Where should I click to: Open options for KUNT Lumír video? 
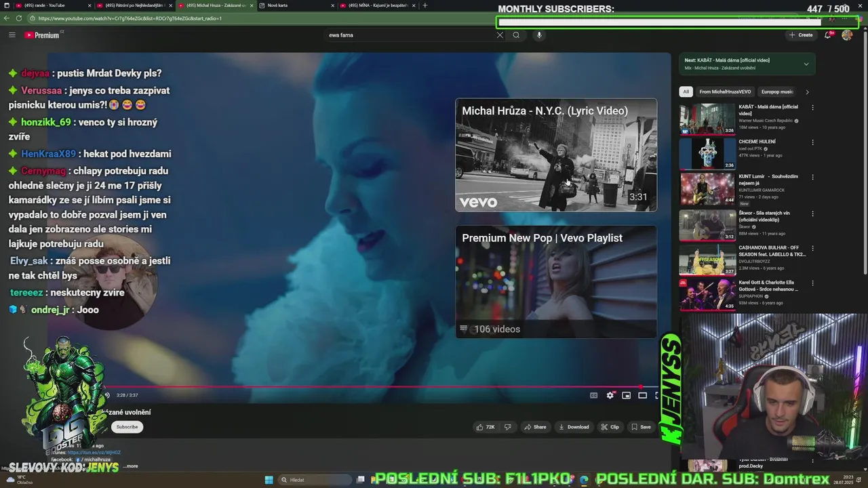coord(812,178)
